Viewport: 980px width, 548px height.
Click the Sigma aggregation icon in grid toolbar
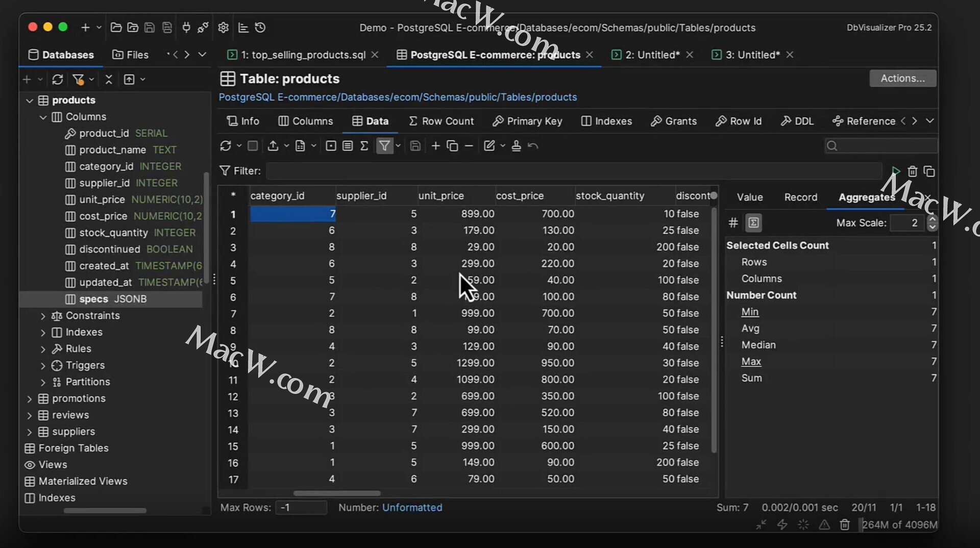click(x=364, y=146)
